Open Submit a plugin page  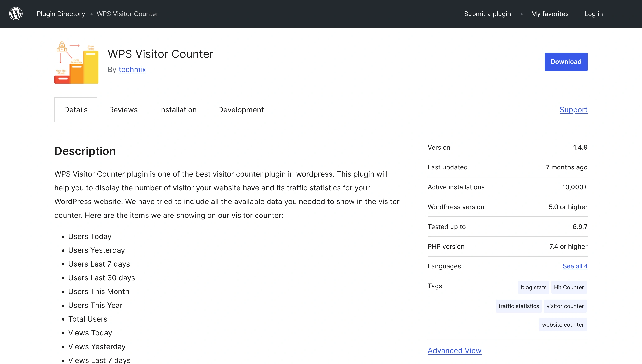tap(487, 14)
